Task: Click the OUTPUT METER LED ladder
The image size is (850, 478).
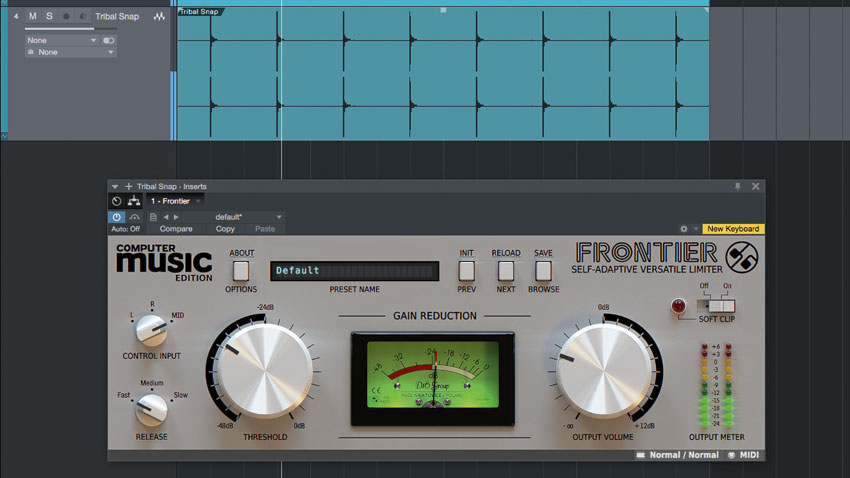Action: [716, 385]
